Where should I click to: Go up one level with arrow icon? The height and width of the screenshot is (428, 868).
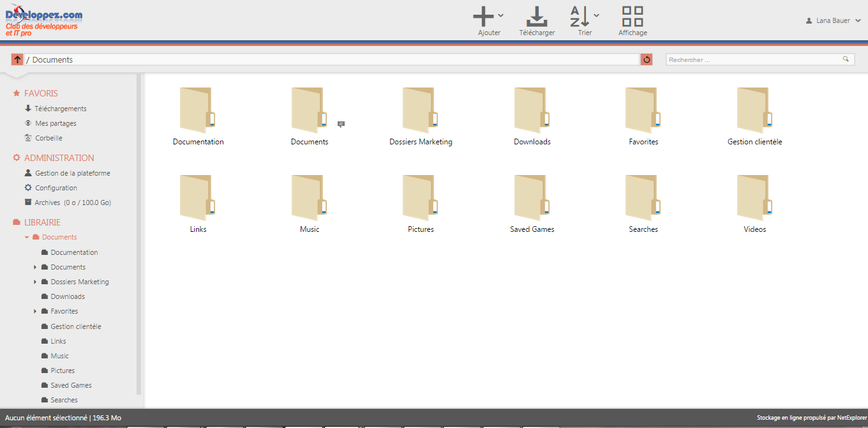click(x=17, y=59)
